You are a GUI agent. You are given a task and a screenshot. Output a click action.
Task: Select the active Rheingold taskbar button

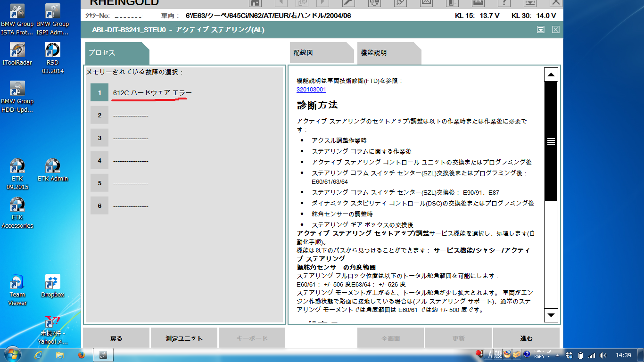click(103, 354)
